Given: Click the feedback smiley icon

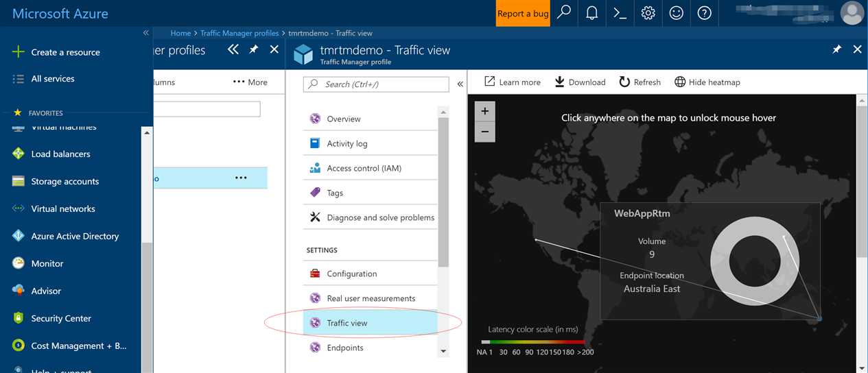Looking at the screenshot, I should pyautogui.click(x=677, y=13).
